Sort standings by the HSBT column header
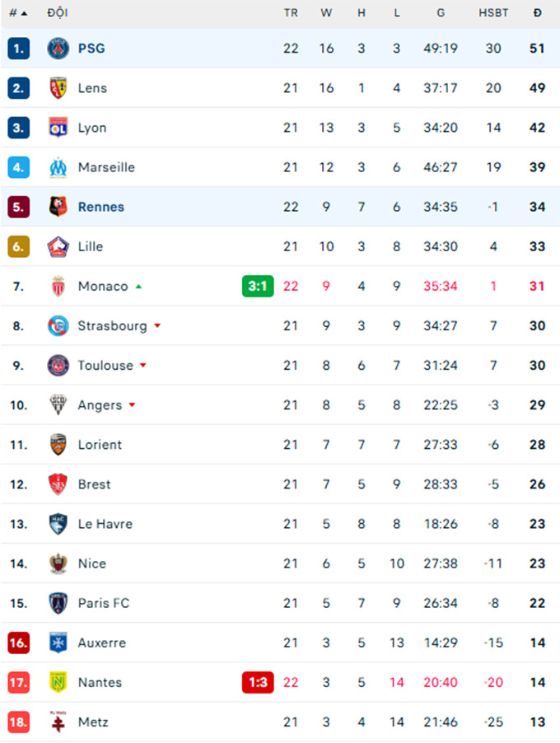 pyautogui.click(x=493, y=13)
